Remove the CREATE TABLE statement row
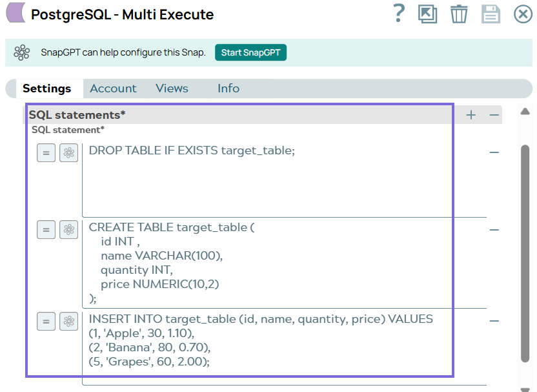537x392 pixels. (494, 229)
